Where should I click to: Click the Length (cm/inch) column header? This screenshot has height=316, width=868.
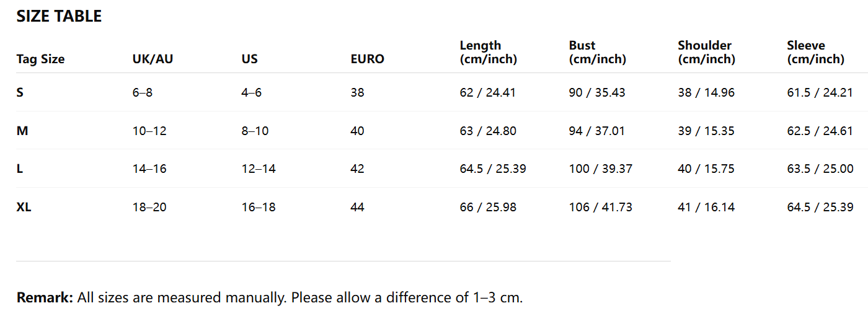[488, 53]
